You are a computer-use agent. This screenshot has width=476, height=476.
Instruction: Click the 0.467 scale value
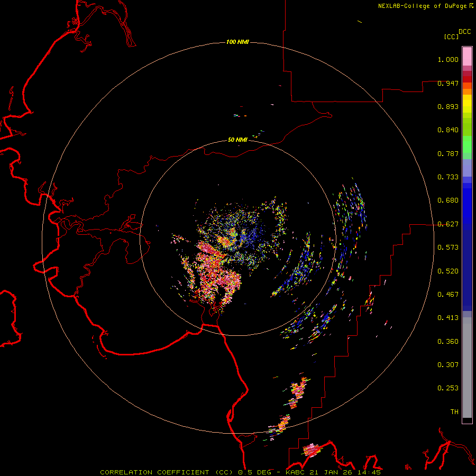tap(448, 295)
